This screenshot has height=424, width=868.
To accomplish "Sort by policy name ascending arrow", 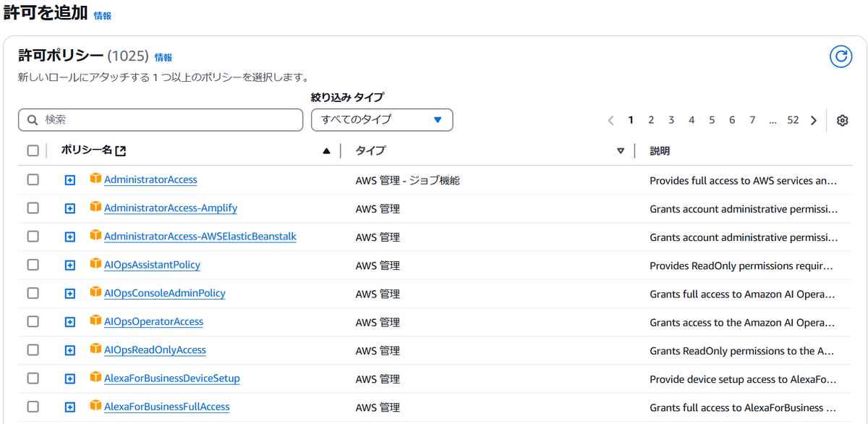I will (326, 151).
